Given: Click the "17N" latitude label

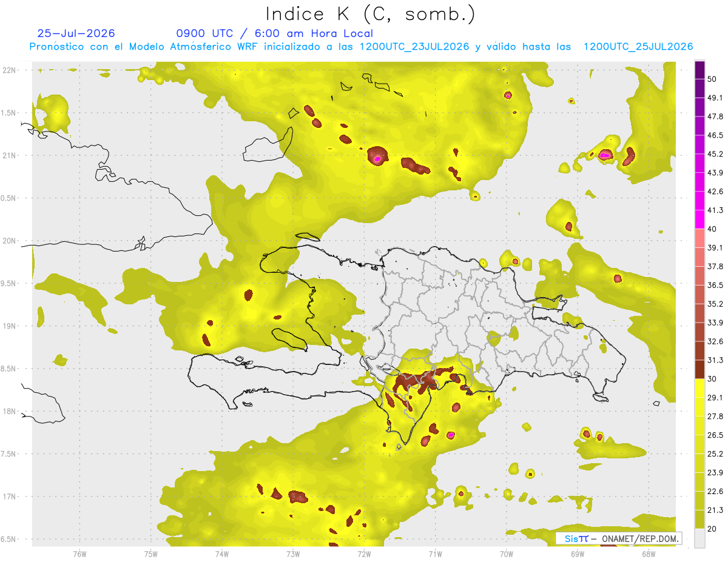Looking at the screenshot, I should click(x=10, y=497).
